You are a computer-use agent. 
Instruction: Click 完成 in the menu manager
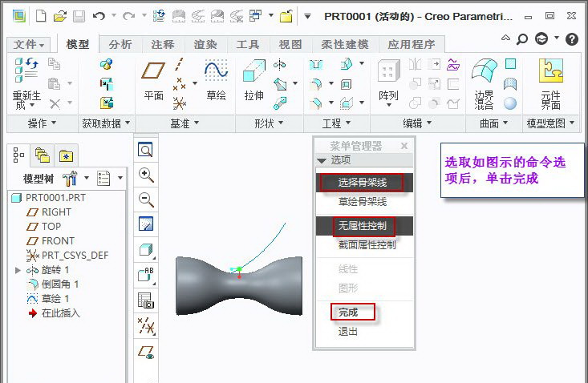348,312
